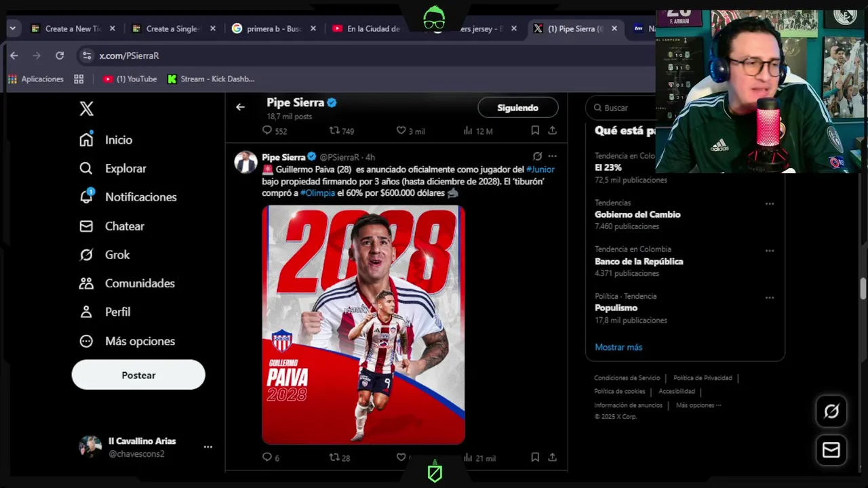This screenshot has width=868, height=488.
Task: View 12 M analytics on upper post
Action: pos(478,131)
